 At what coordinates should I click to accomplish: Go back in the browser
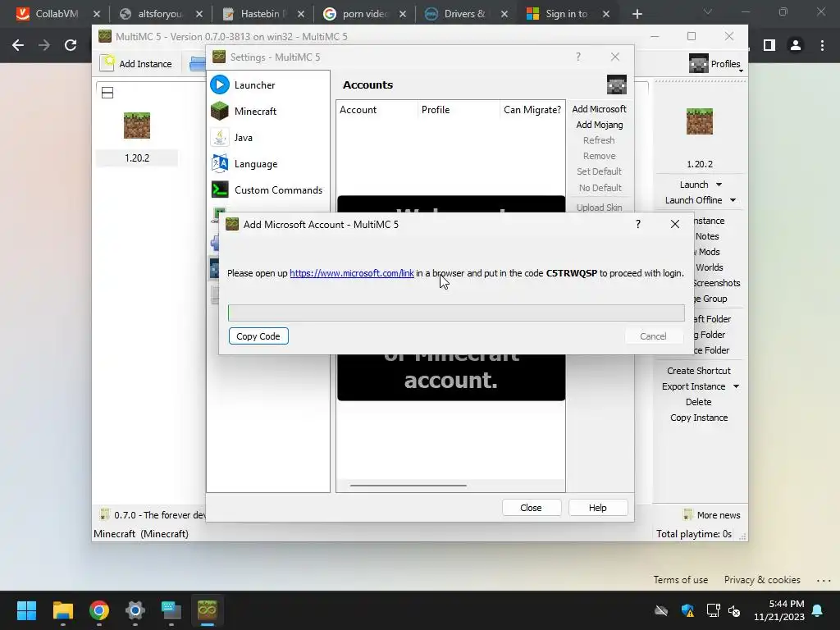point(18,46)
